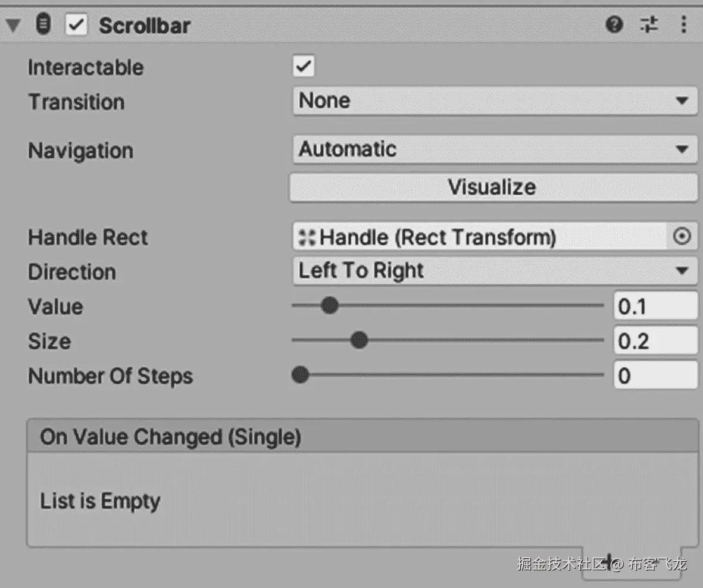Click the Value slider handle
The width and height of the screenshot is (703, 588).
click(329, 306)
